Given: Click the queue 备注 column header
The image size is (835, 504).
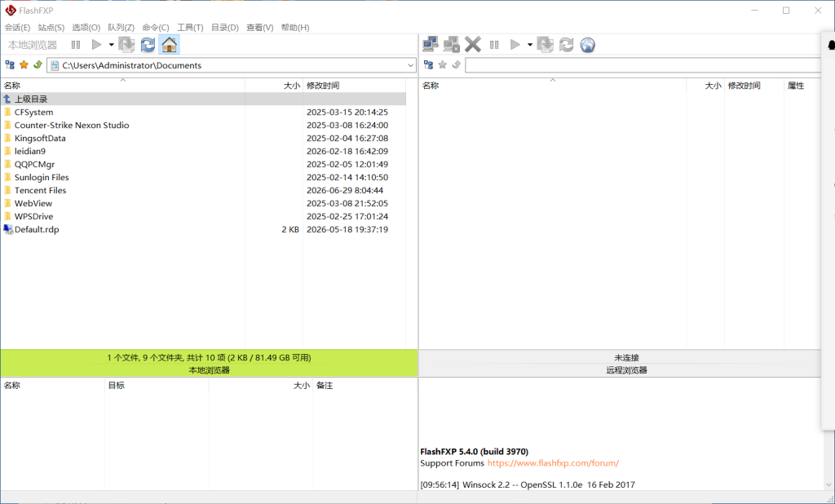Looking at the screenshot, I should click(x=364, y=385).
